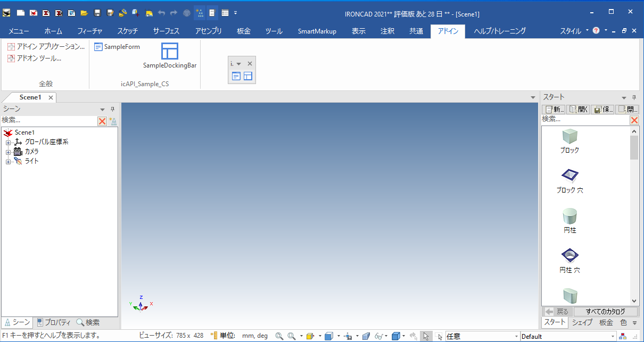
Task: Click the SampleForm ribbon icon
Action: [98, 47]
